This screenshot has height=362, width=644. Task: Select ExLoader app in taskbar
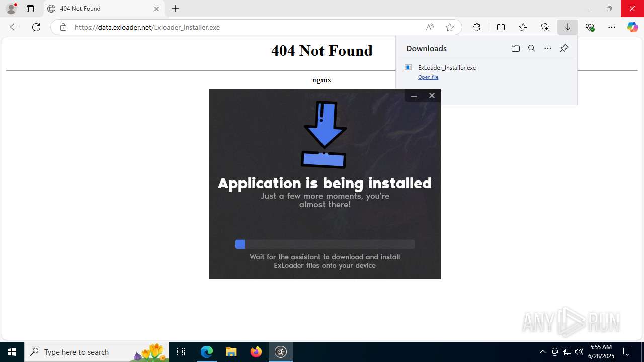point(281,352)
